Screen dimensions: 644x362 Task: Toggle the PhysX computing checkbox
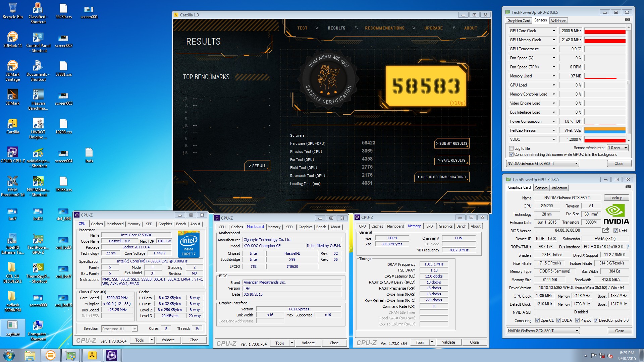577,320
